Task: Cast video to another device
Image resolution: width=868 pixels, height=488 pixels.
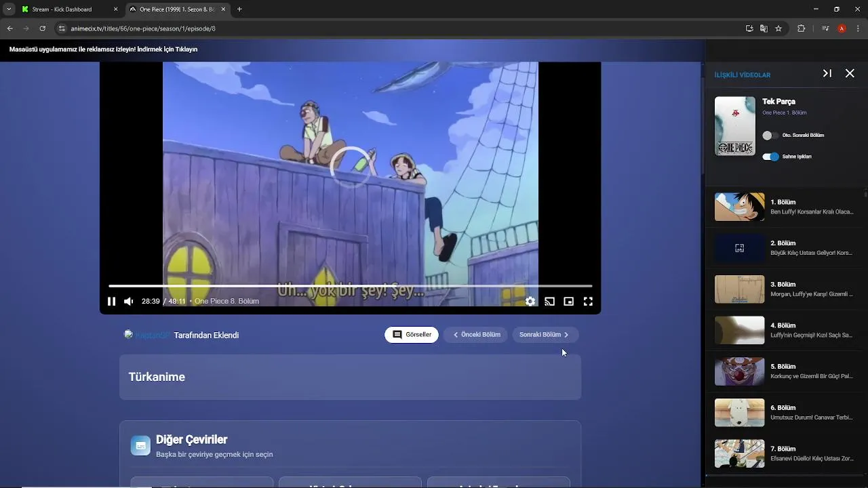Action: click(550, 302)
